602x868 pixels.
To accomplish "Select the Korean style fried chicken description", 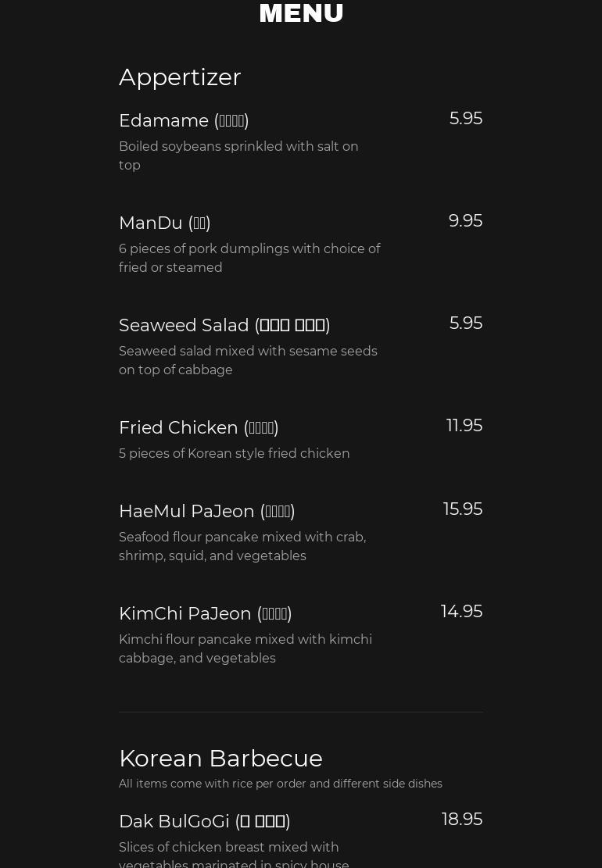I will click(x=235, y=453).
